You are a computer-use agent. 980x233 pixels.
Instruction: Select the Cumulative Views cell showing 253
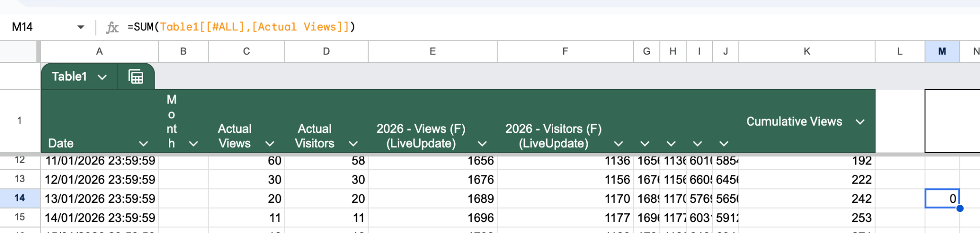point(807,218)
